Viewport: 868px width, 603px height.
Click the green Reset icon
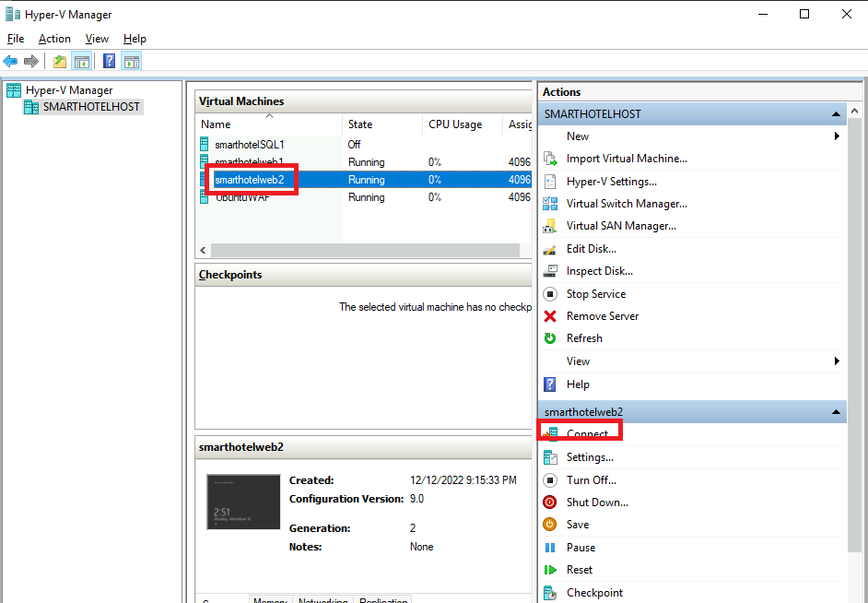tap(550, 570)
